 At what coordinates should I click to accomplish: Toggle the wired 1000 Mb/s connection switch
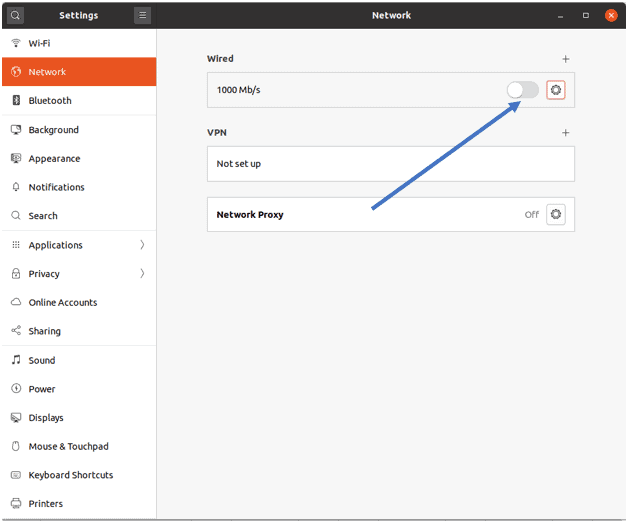522,90
